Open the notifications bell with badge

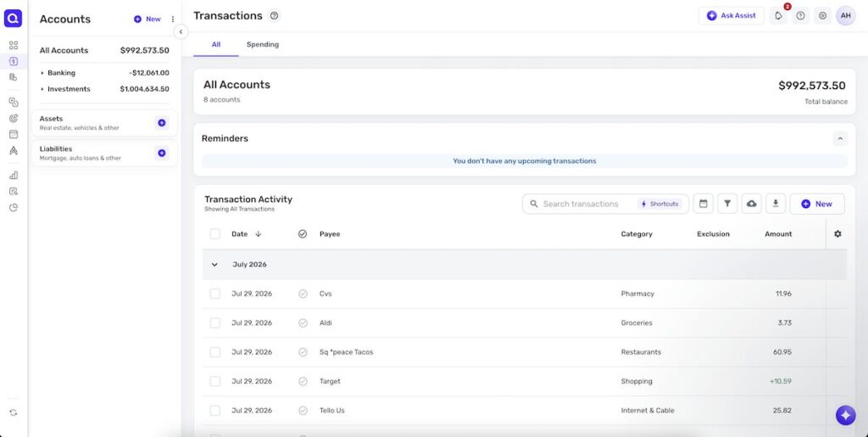(x=778, y=15)
